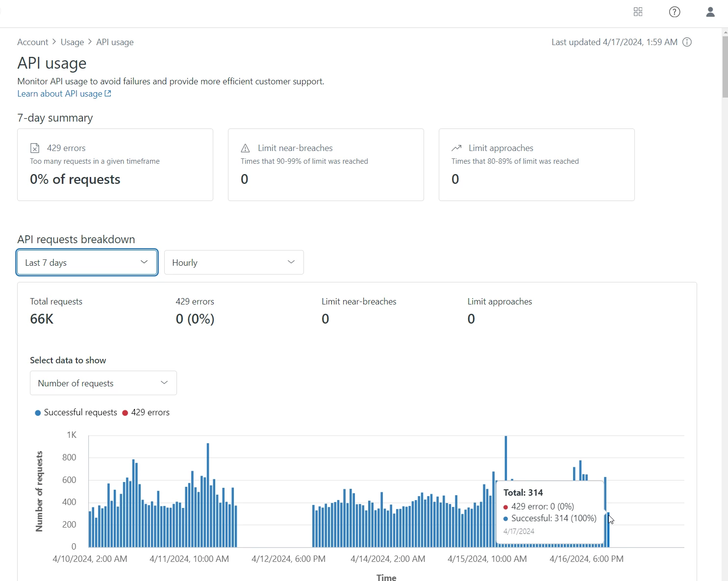Click the help question mark icon
Image resolution: width=728 pixels, height=581 pixels.
tap(675, 12)
